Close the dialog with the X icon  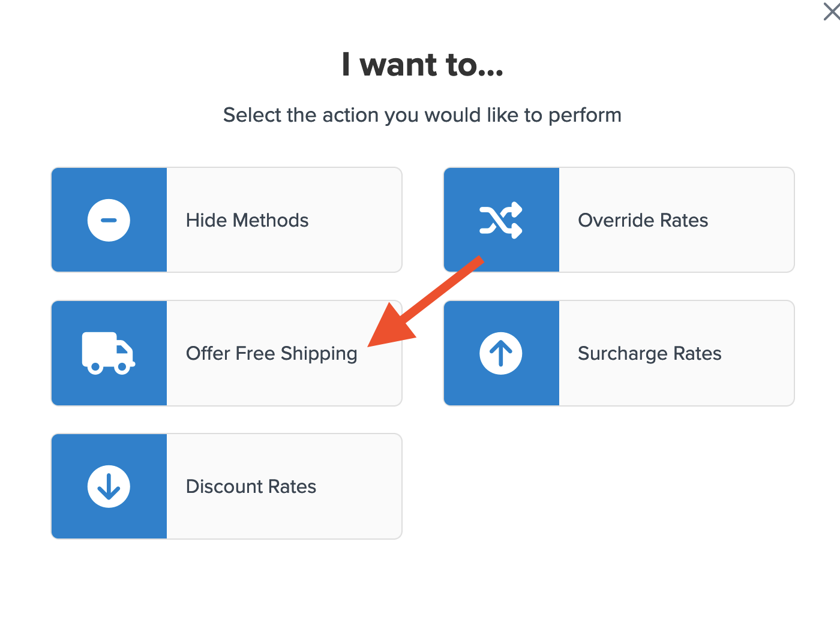pyautogui.click(x=832, y=11)
